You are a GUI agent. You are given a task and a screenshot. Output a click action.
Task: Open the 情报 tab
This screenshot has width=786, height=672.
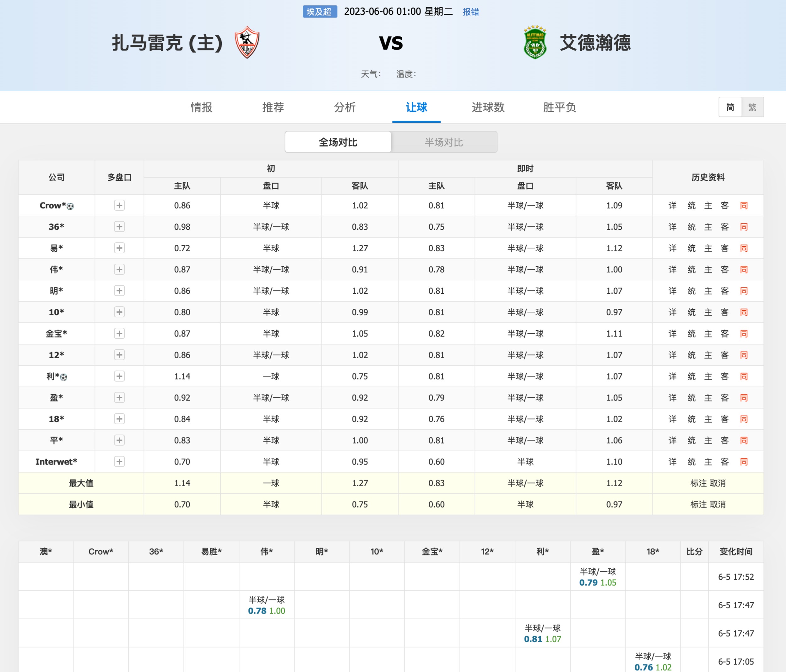click(x=201, y=107)
